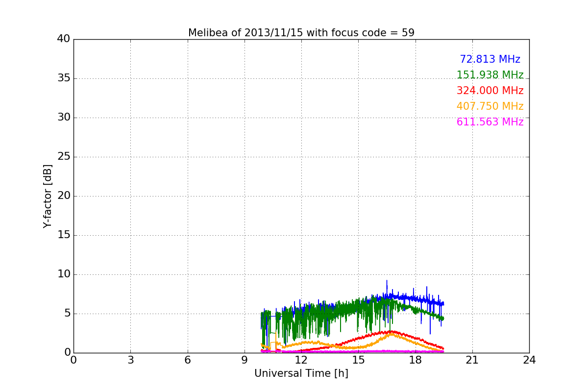
Task: Click y-axis tick label 30
Action: pyautogui.click(x=64, y=118)
